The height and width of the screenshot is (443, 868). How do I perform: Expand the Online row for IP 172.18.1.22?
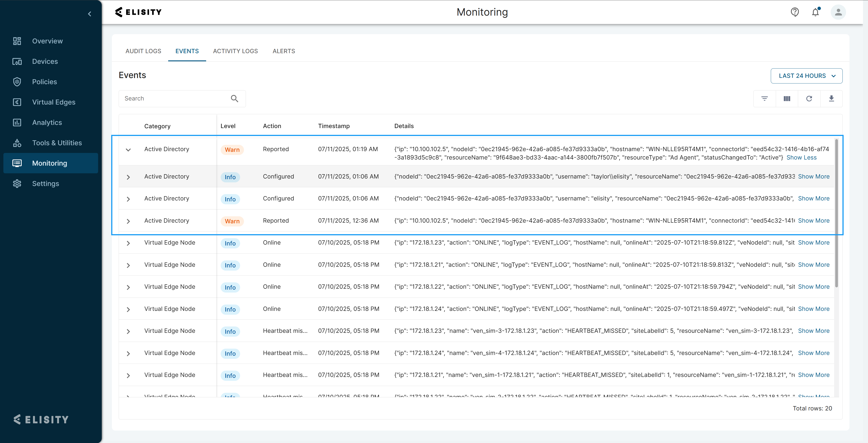coord(128,288)
